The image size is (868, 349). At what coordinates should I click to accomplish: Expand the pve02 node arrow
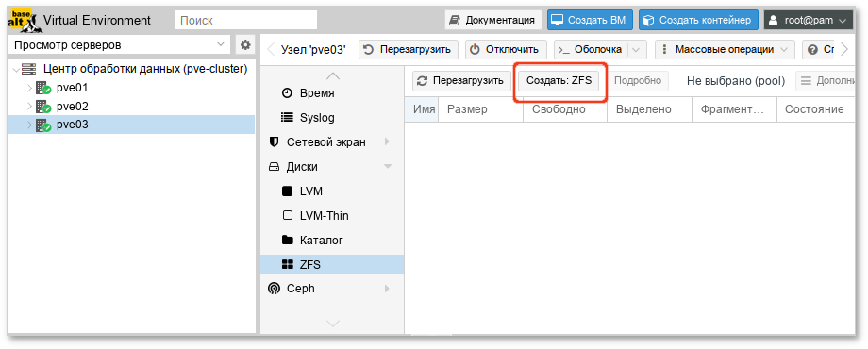click(30, 107)
